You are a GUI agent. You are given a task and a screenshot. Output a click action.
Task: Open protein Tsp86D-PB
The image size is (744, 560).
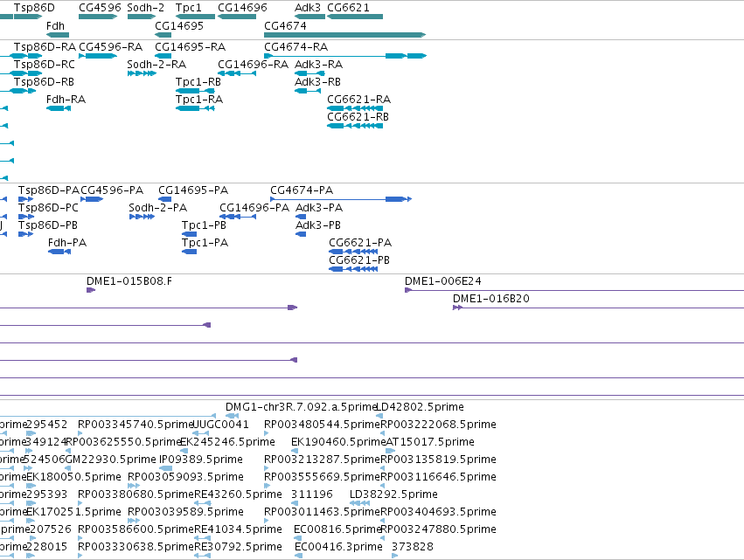48,225
